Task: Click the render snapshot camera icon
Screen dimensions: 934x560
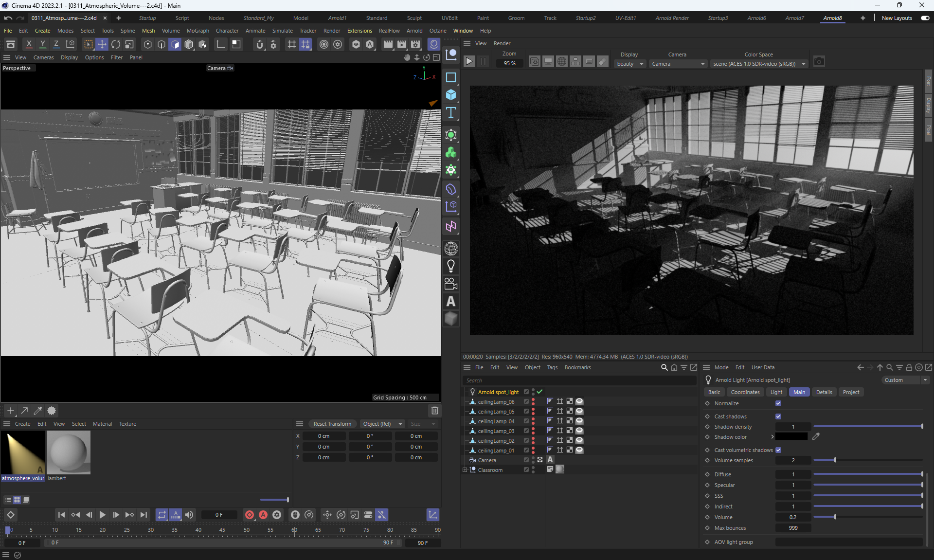Action: 819,62
